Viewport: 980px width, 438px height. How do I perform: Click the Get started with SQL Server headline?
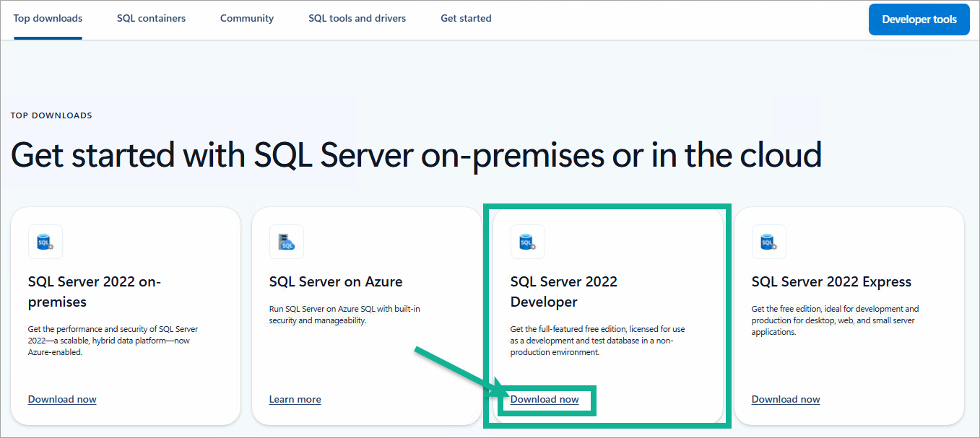pyautogui.click(x=417, y=154)
